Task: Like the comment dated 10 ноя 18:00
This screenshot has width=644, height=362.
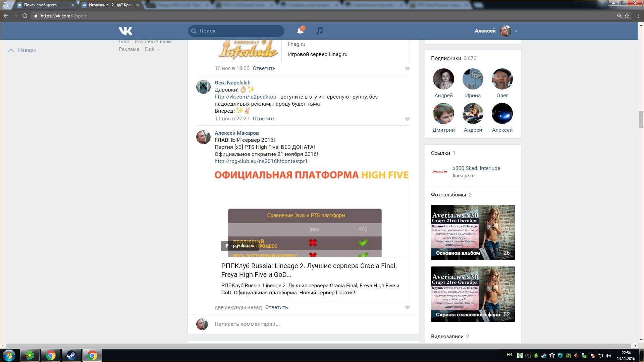Action: (407, 69)
